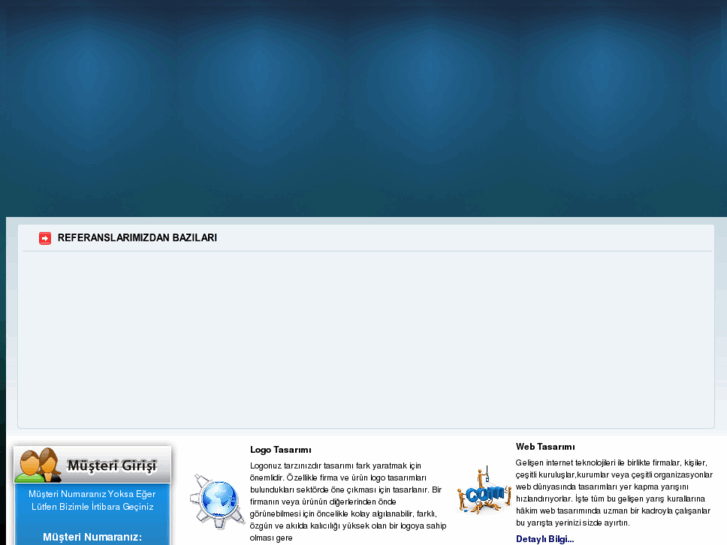The height and width of the screenshot is (545, 727).
Task: Click the Müşteri Numaranız: label
Action: coord(92,537)
